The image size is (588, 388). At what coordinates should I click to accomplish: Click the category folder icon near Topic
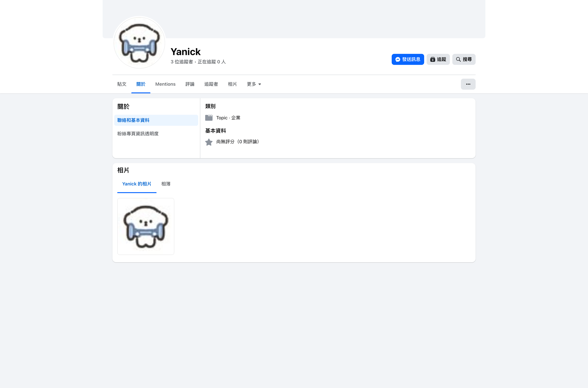[209, 118]
